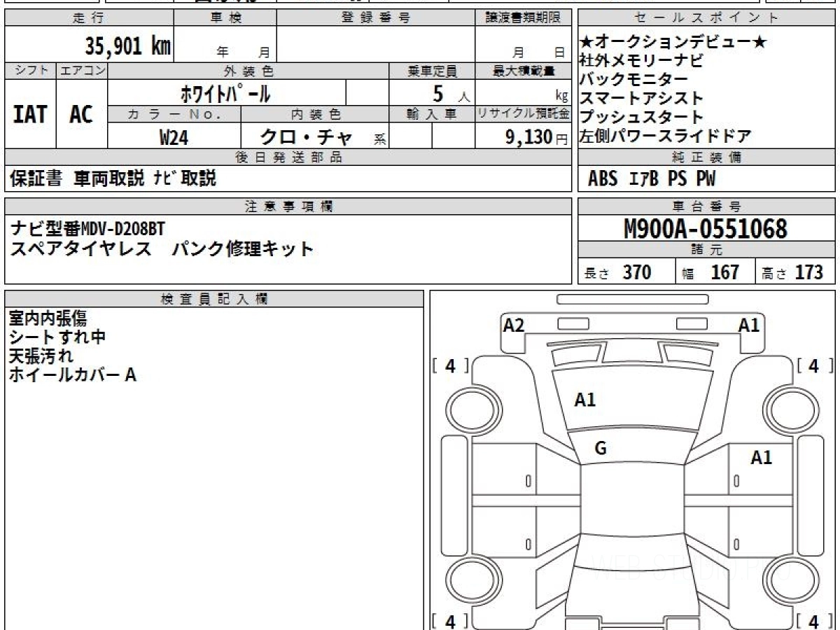Select 左側パワースライドドア sales point

(x=666, y=136)
